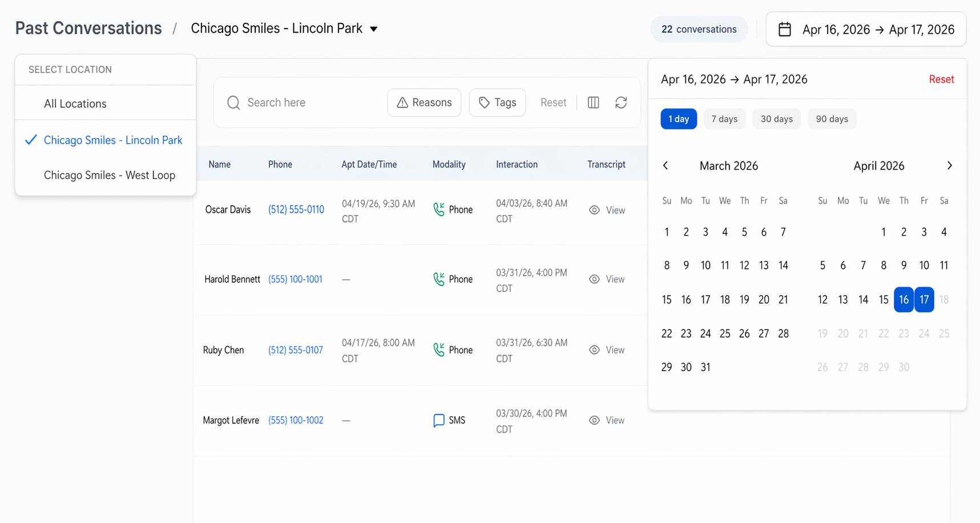
Task: View Oscar Davis's transcript via the eye icon
Action: click(x=594, y=210)
